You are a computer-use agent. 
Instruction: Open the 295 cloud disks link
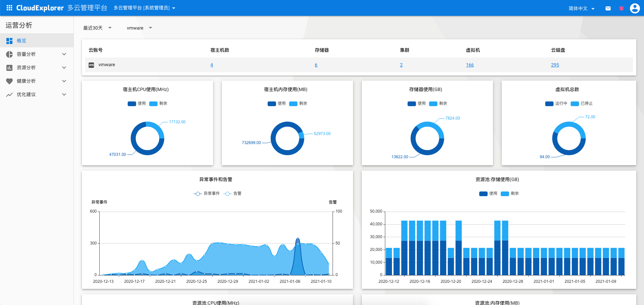[555, 65]
